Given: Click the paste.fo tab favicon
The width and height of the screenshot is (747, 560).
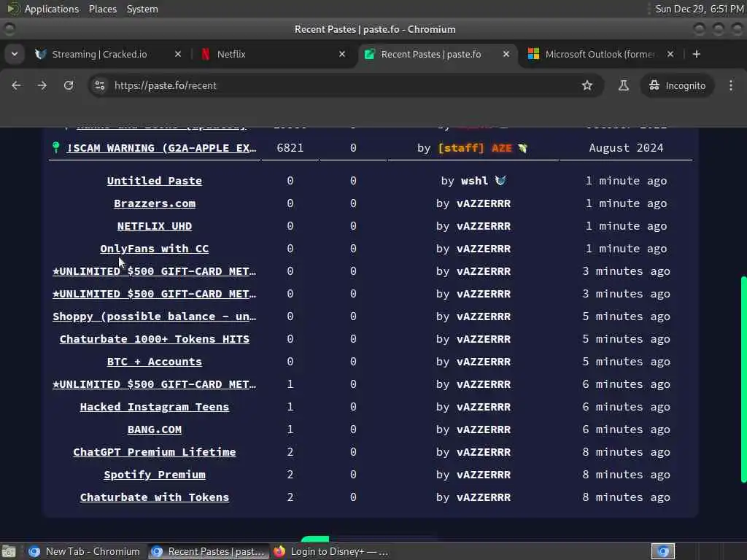Looking at the screenshot, I should 369,54.
